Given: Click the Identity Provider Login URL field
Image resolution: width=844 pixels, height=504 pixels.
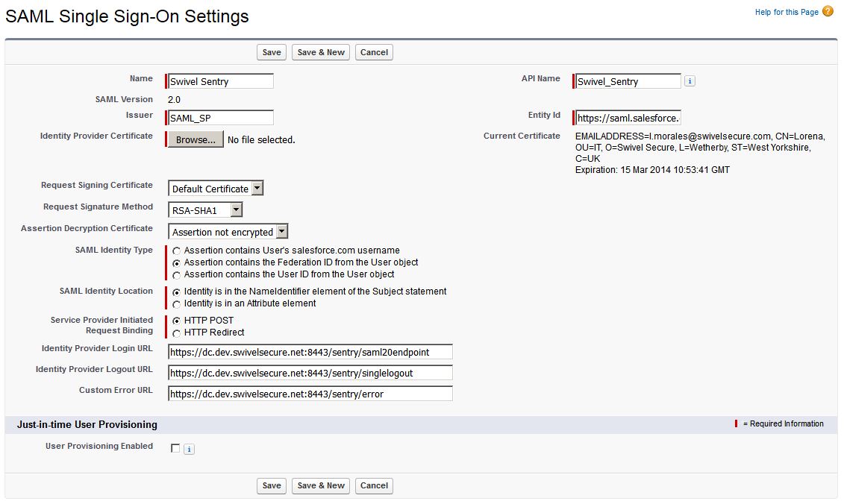Looking at the screenshot, I should click(x=309, y=351).
